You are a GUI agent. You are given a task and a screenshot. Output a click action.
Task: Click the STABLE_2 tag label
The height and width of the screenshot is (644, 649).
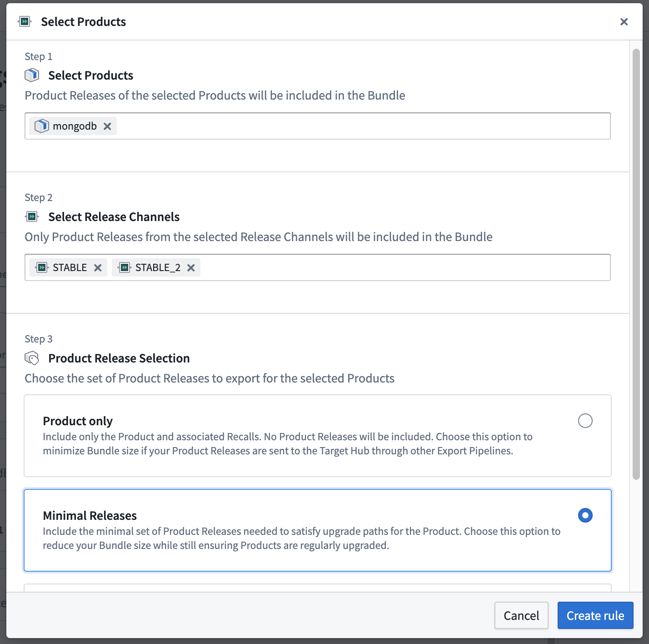(158, 267)
